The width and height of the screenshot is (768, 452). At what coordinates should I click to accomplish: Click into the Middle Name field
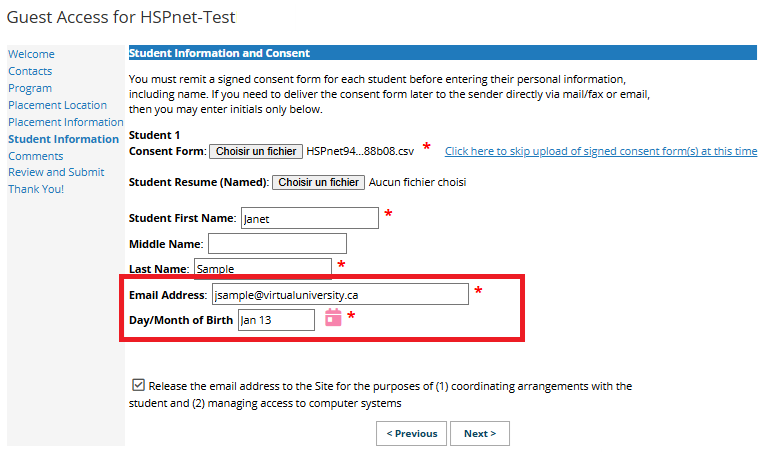point(277,243)
